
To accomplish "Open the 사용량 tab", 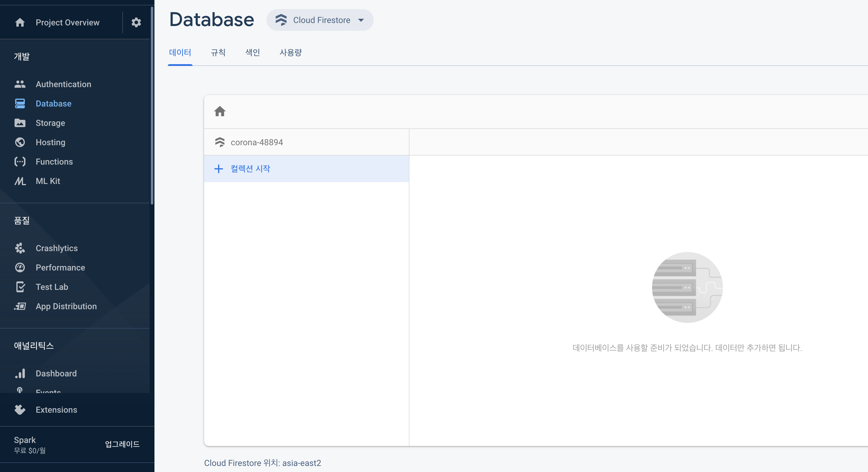I will 290,53.
